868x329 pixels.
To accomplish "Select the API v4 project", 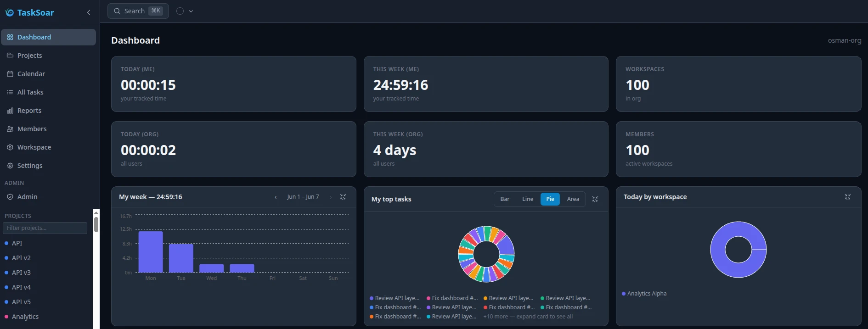I will click(x=46, y=287).
